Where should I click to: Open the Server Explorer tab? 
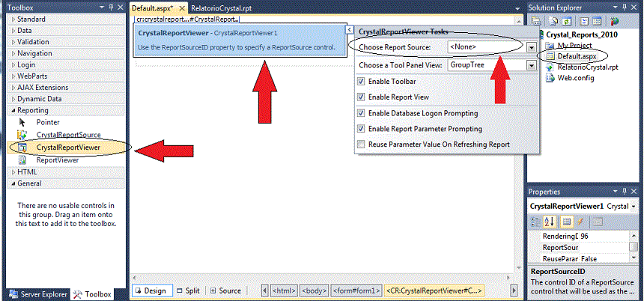click(38, 294)
